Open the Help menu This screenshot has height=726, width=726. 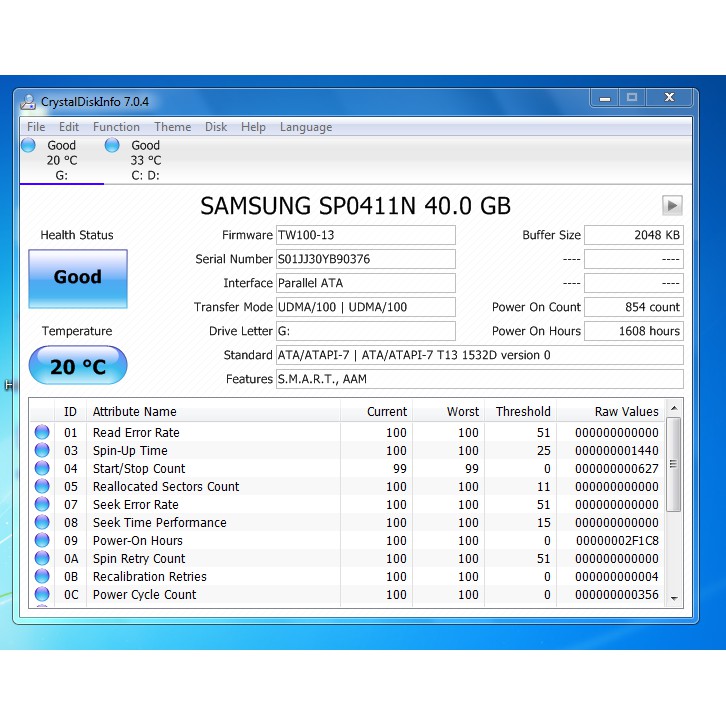click(253, 127)
